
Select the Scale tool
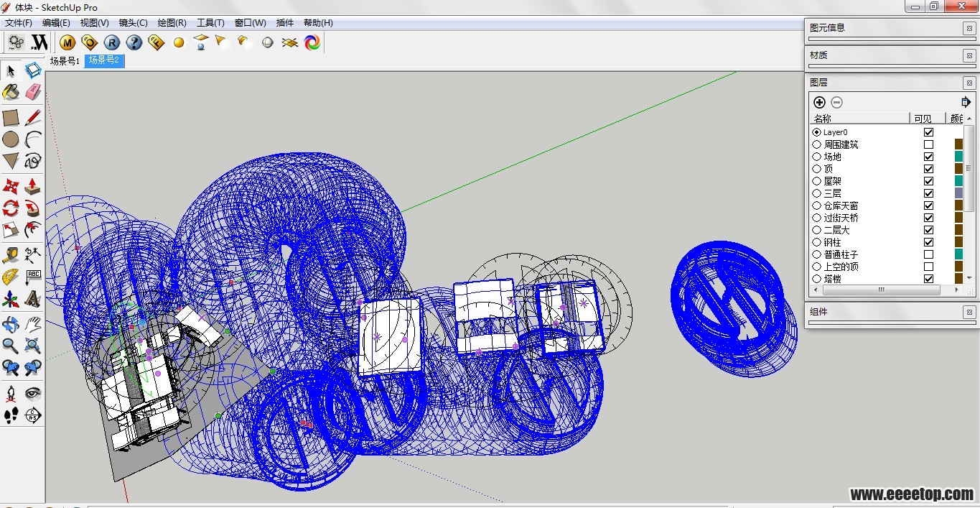coord(11,230)
